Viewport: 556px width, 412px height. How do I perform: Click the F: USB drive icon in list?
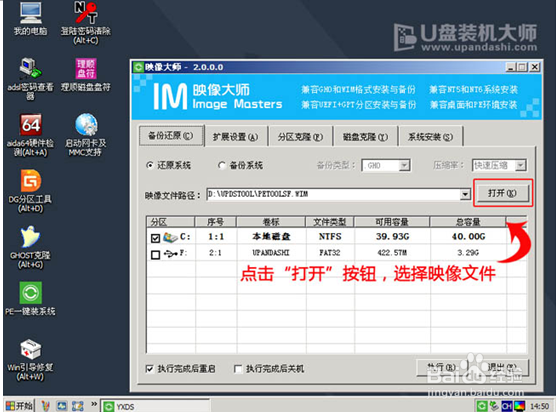point(171,254)
